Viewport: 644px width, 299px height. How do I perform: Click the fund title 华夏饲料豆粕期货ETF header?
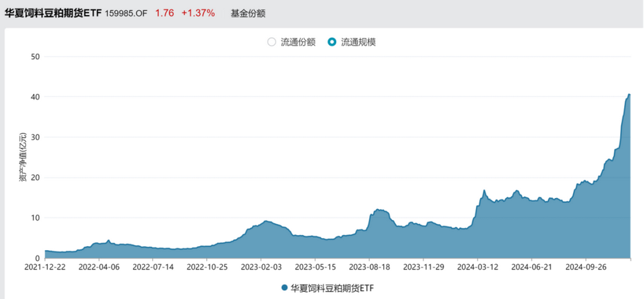[53, 13]
